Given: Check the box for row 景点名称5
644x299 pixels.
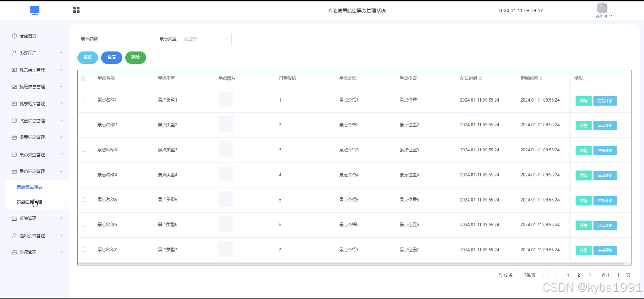Looking at the screenshot, I should (84, 200).
